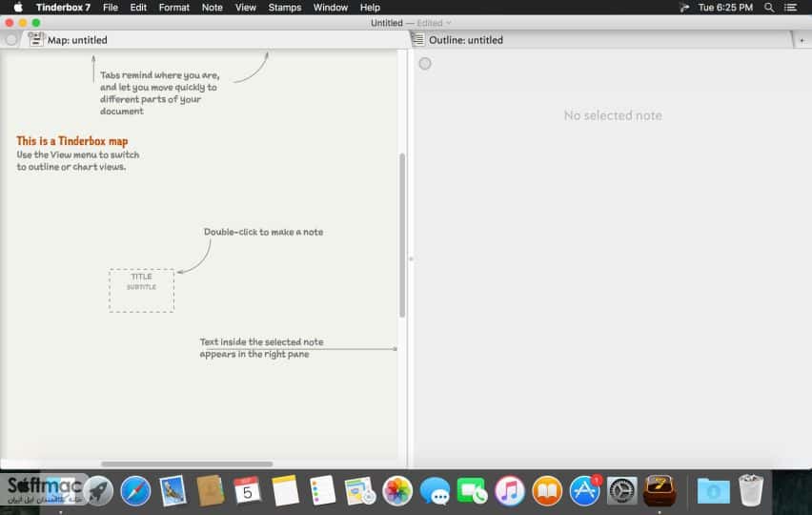
Task: Open the Edit menu
Action: [138, 8]
